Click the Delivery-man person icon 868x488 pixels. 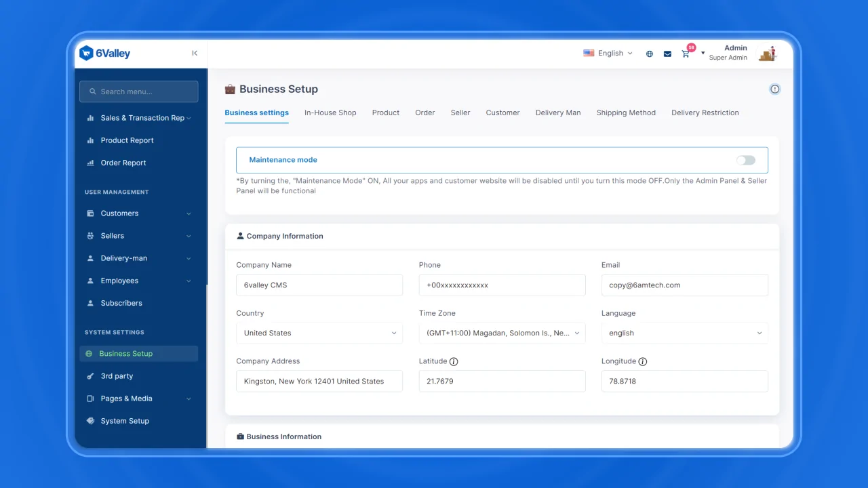pos(90,258)
